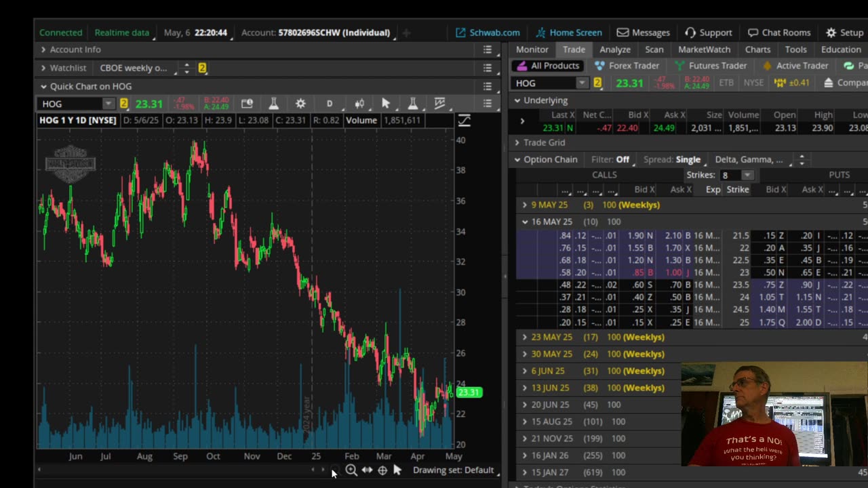Switch to the MarketWatch tab
Viewport: 868px width, 488px height.
[x=704, y=49]
